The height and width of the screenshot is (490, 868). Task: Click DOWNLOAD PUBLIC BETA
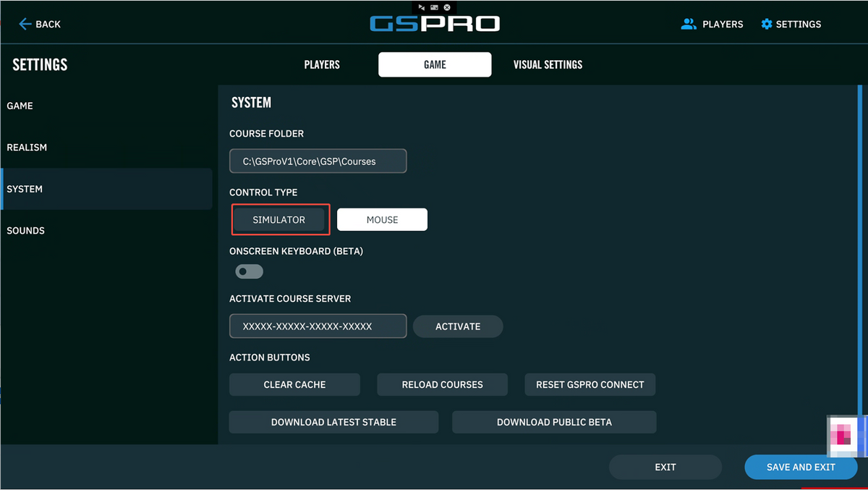pyautogui.click(x=554, y=422)
